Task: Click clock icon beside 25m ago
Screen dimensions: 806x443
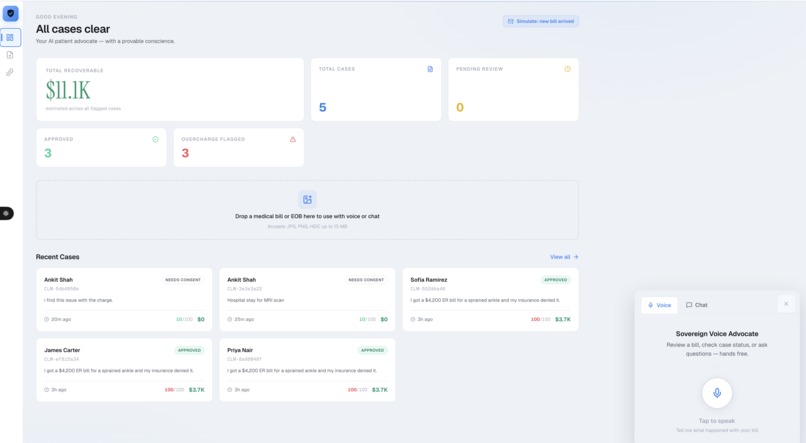Action: [230, 319]
